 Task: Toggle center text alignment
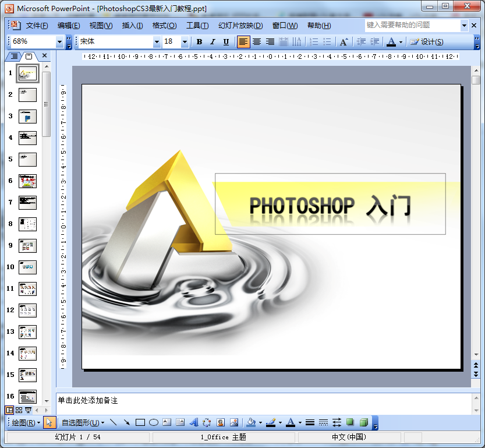click(257, 41)
